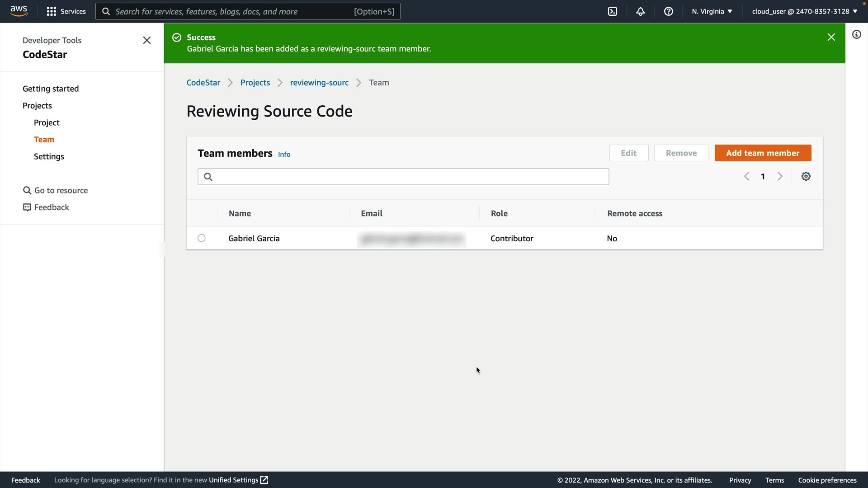Open the Services grid menu
868x488 pixels.
[x=66, y=11]
